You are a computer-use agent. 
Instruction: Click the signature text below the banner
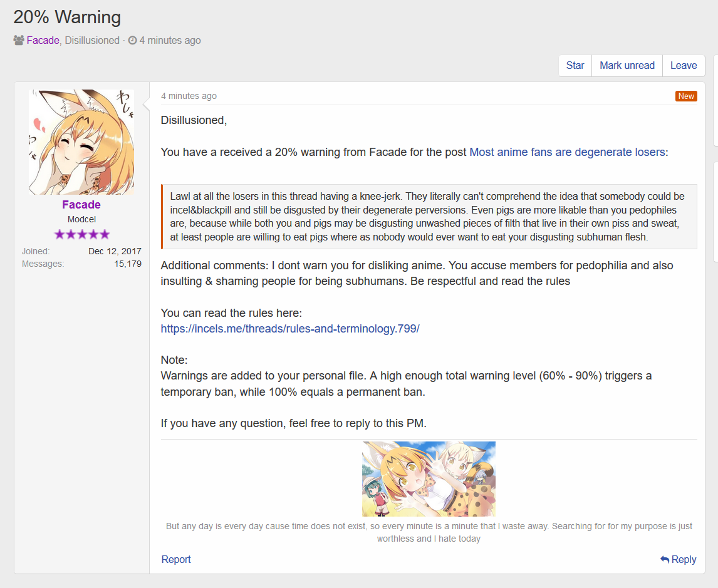tap(429, 532)
